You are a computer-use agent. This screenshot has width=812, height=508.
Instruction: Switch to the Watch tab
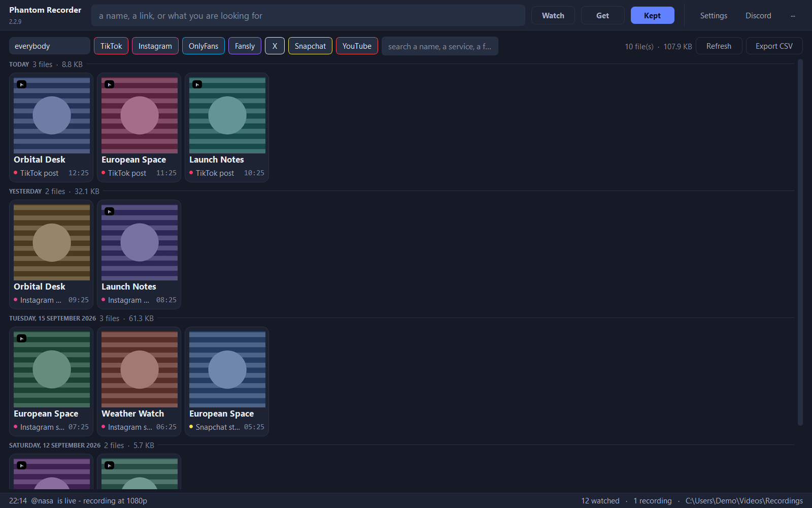click(x=553, y=15)
